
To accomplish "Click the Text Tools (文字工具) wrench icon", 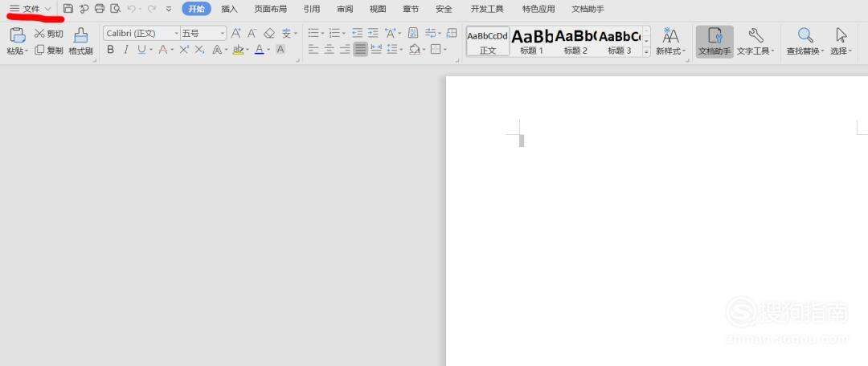I will point(755,41).
